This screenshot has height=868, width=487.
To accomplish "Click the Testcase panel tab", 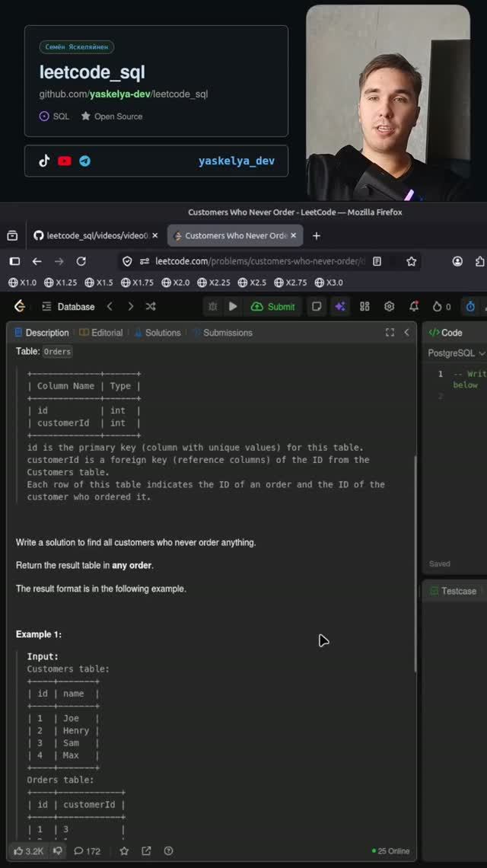I will [454, 591].
